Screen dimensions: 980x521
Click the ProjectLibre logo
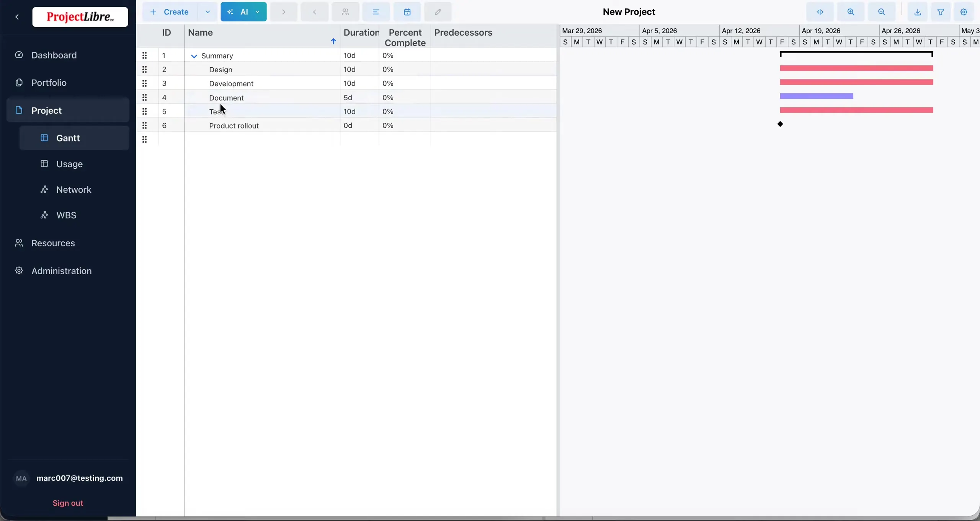tap(80, 17)
